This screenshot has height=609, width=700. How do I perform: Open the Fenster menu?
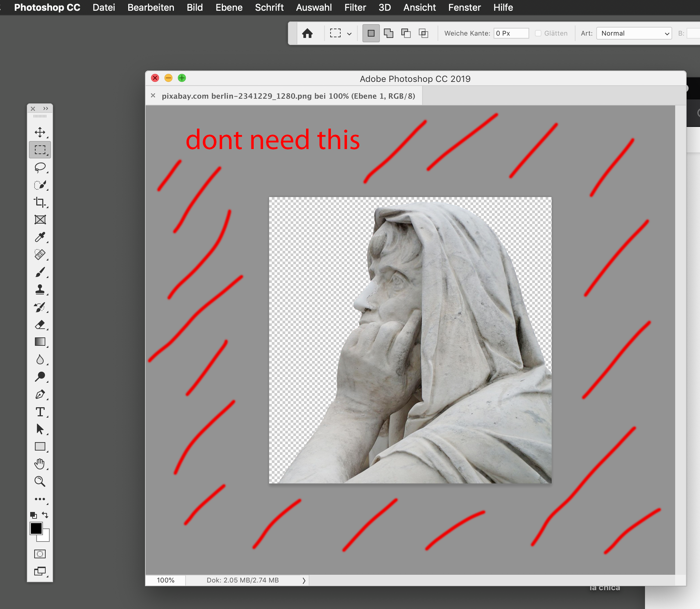click(464, 7)
